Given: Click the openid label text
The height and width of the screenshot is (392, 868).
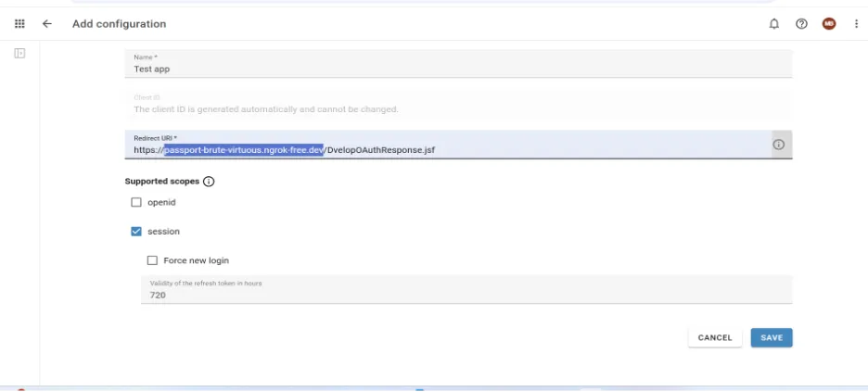Looking at the screenshot, I should [x=161, y=202].
